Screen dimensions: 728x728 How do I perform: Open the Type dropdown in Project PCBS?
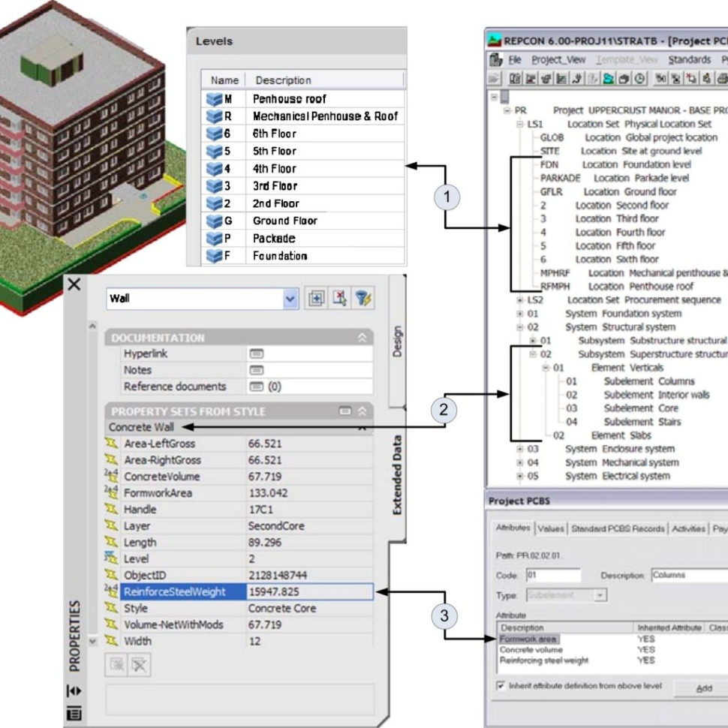click(x=599, y=595)
